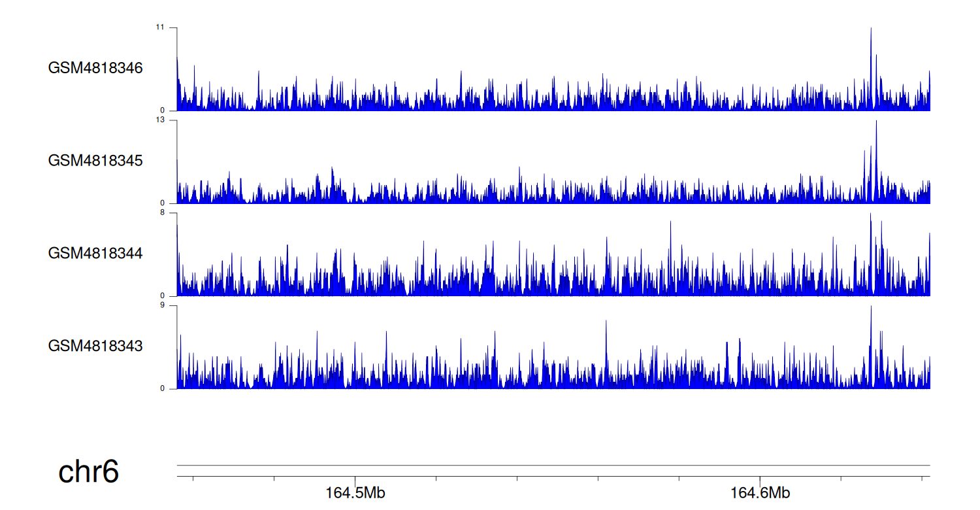980x510 pixels.
Task: Click the GSM4818345 track label
Action: [95, 161]
